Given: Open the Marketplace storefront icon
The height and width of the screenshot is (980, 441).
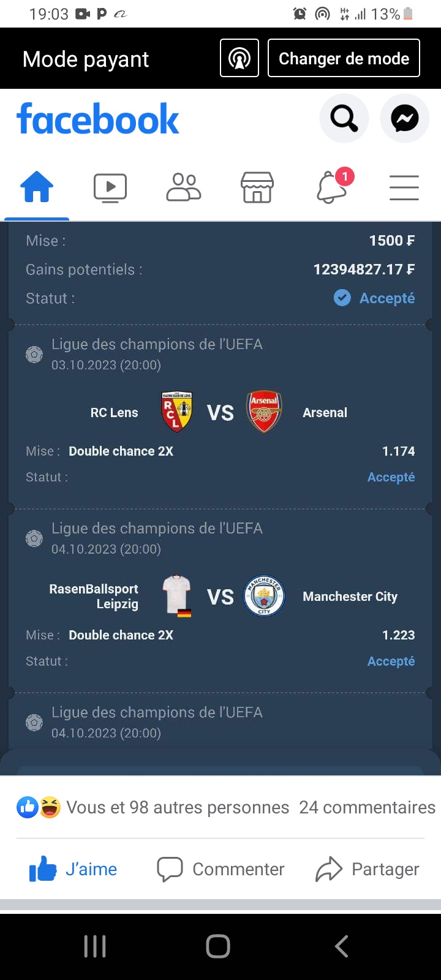Looking at the screenshot, I should (x=257, y=187).
